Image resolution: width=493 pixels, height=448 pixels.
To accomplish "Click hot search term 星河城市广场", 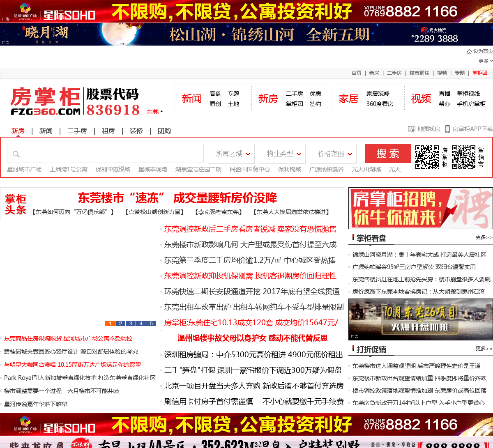I will [x=24, y=169].
